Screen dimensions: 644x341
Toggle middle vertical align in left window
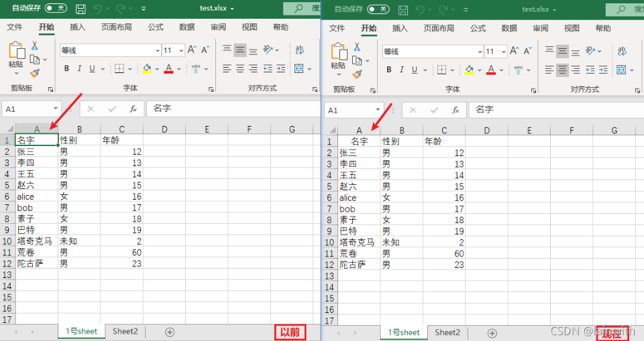(240, 50)
